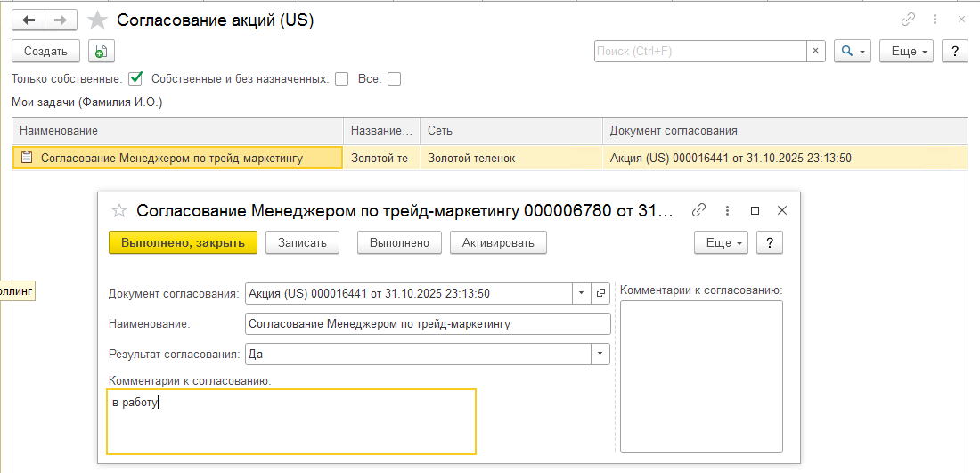
Task: Open the magnifier search options dropdown
Action: [x=853, y=52]
